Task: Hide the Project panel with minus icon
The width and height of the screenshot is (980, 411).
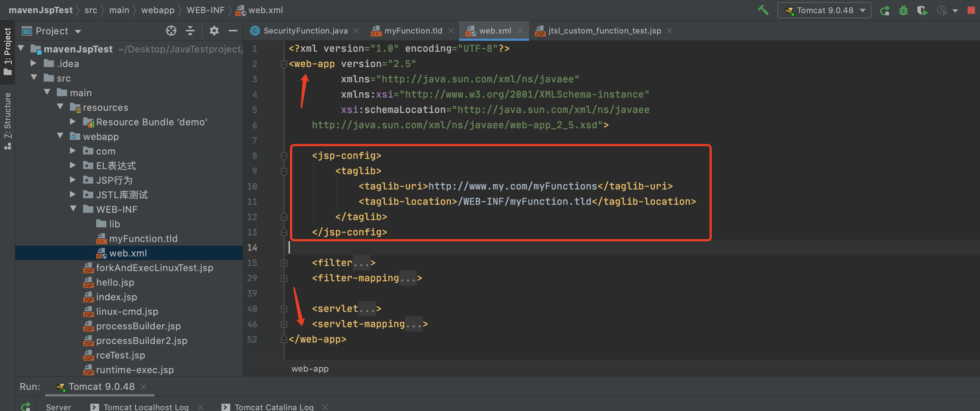Action: click(x=233, y=31)
